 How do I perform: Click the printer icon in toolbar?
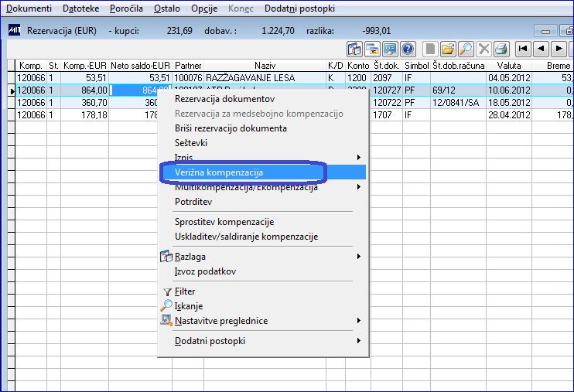tap(501, 49)
